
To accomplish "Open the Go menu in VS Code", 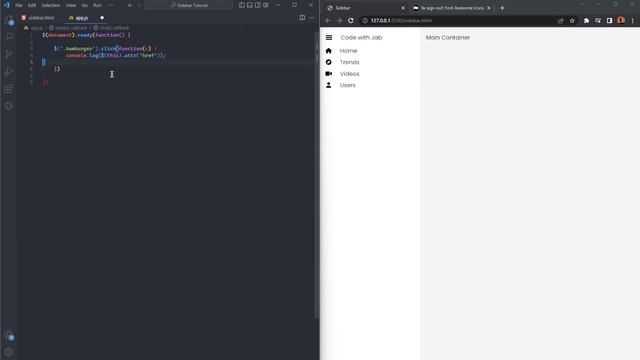I will coord(84,5).
